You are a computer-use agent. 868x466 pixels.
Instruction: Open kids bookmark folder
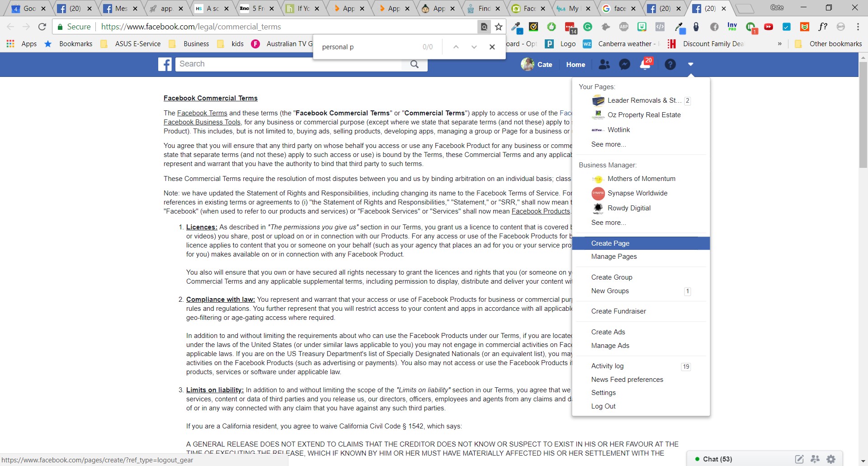(x=231, y=44)
